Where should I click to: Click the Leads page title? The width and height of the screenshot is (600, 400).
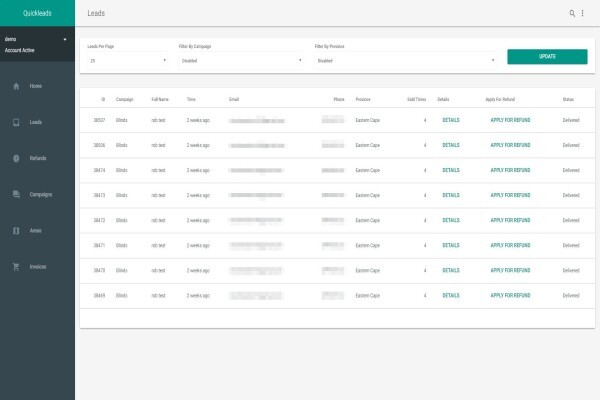[x=96, y=13]
